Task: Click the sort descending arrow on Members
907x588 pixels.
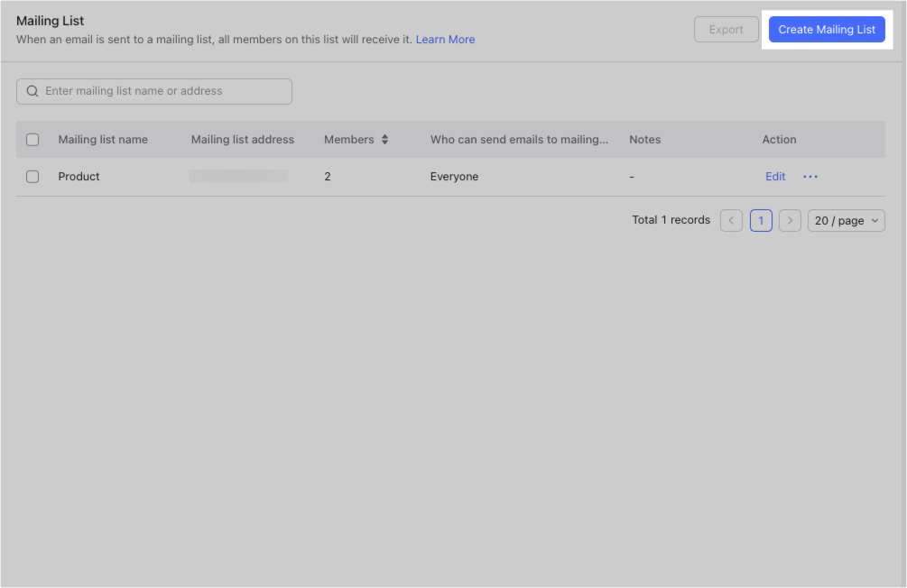Action: 384,142
